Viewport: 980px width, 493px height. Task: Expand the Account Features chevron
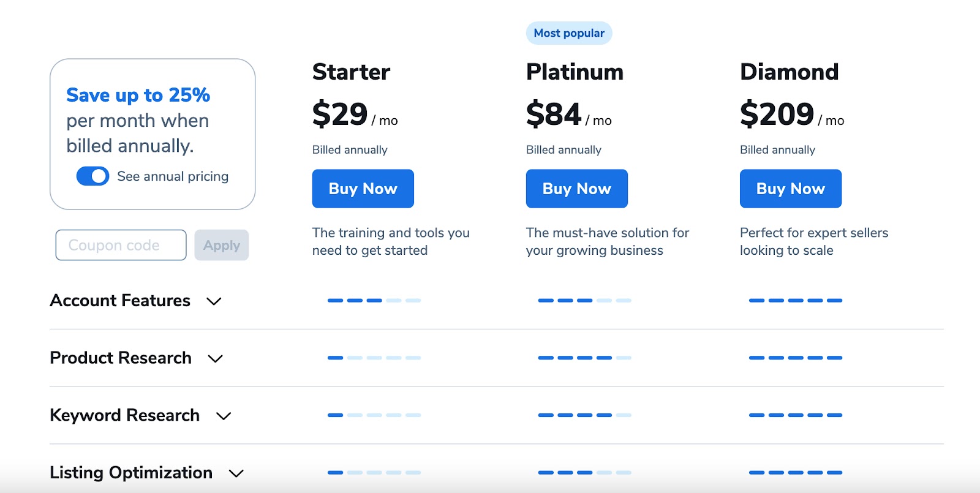[214, 301]
